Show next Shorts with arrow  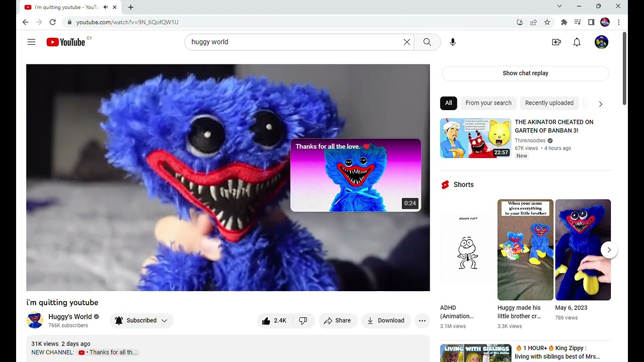coord(609,250)
